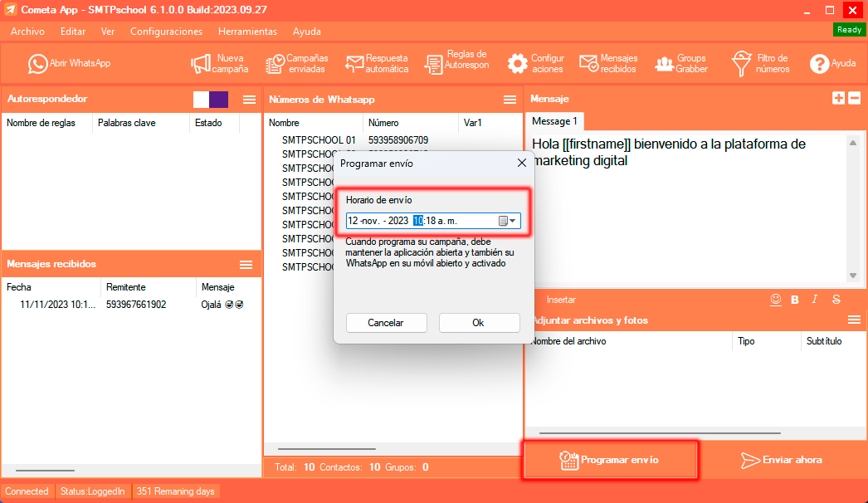This screenshot has height=503, width=868.
Task: Apply italic formatting to message
Action: [814, 300]
